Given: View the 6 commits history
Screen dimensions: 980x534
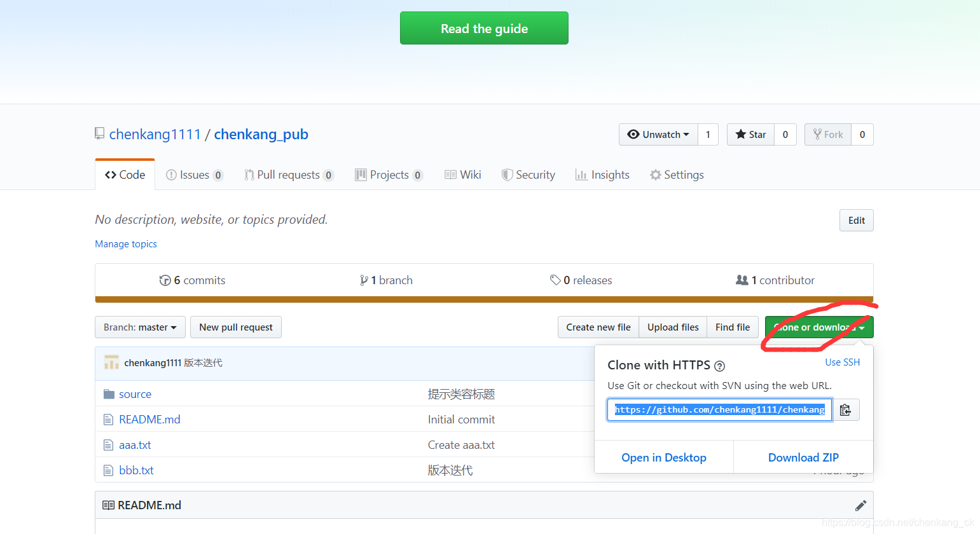Looking at the screenshot, I should [192, 280].
